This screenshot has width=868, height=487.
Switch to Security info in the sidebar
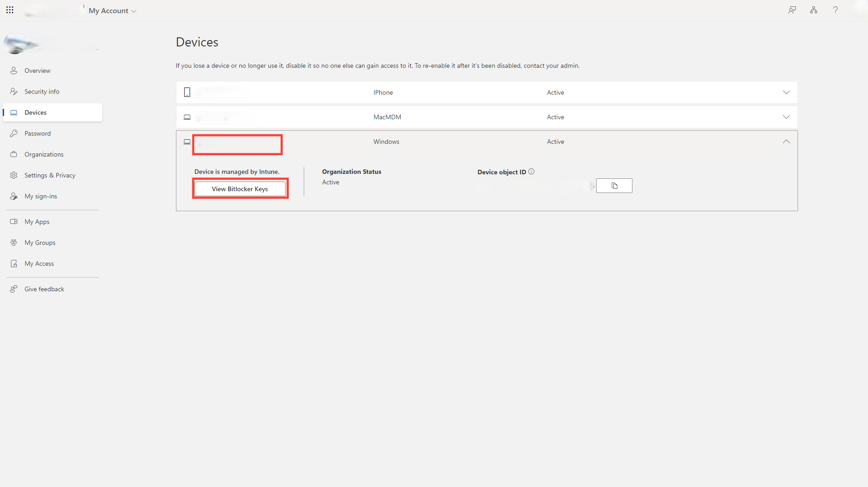click(x=42, y=91)
